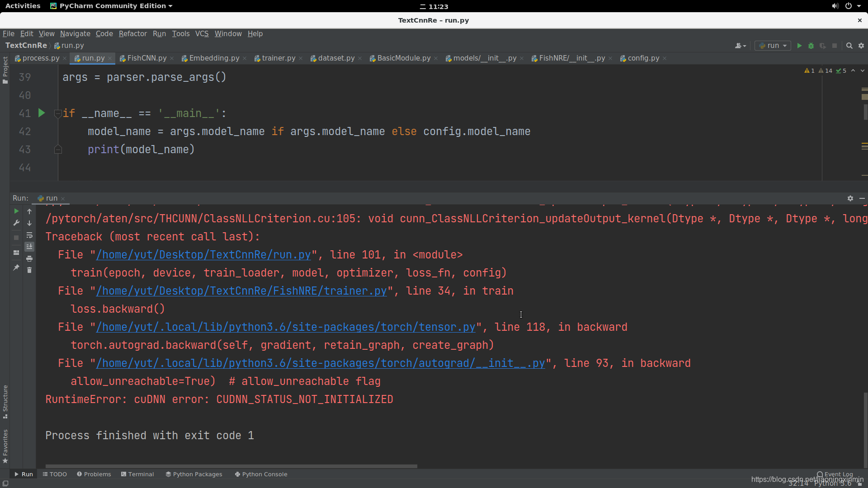
Task: Open the run.py traceback link
Action: coord(203,255)
